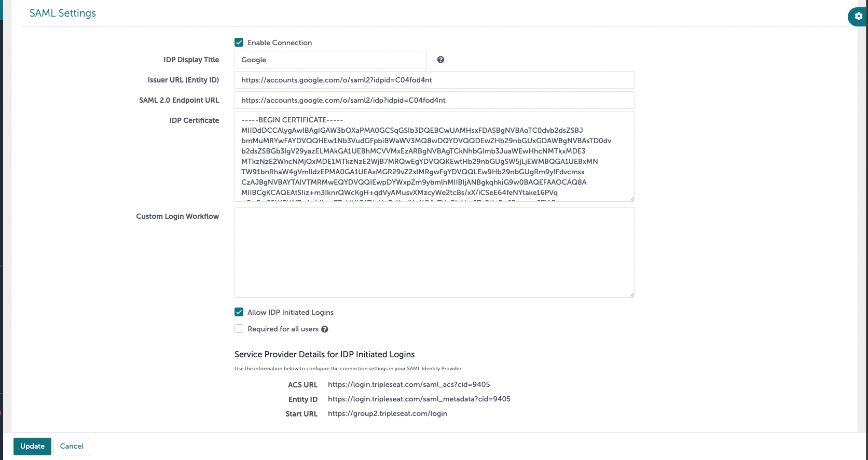Toggle the Enable Connection checkbox
868x460 pixels.
pyautogui.click(x=239, y=43)
